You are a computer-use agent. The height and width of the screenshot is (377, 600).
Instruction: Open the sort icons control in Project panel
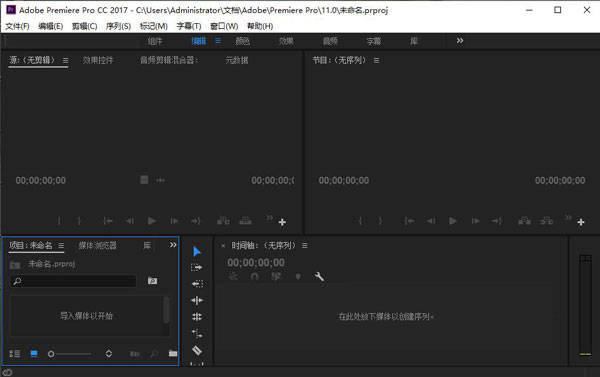109,353
